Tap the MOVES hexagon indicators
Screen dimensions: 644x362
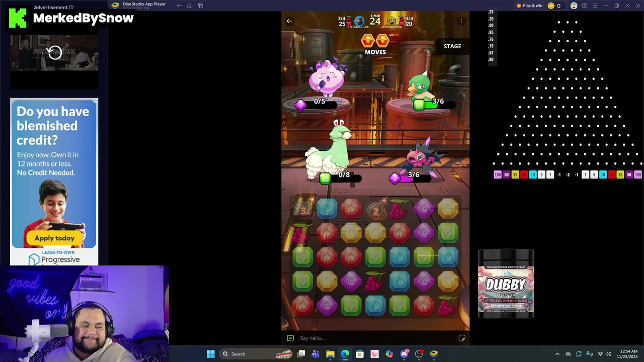click(x=375, y=40)
